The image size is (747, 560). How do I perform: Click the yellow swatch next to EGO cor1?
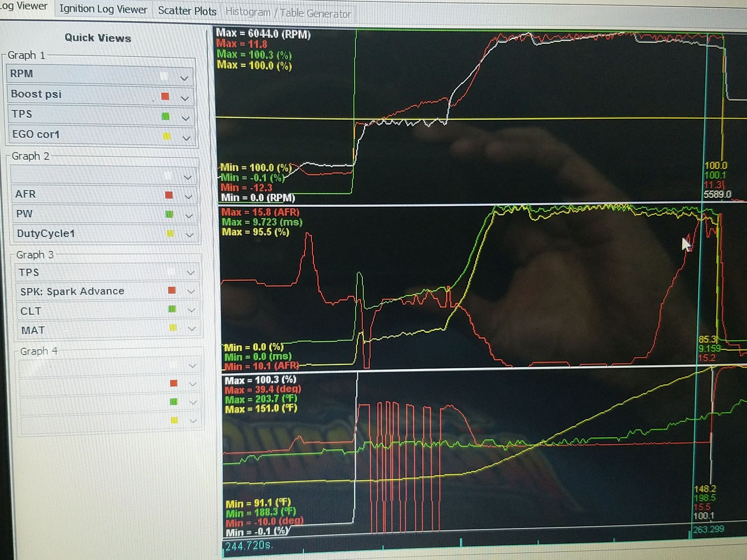pyautogui.click(x=167, y=137)
